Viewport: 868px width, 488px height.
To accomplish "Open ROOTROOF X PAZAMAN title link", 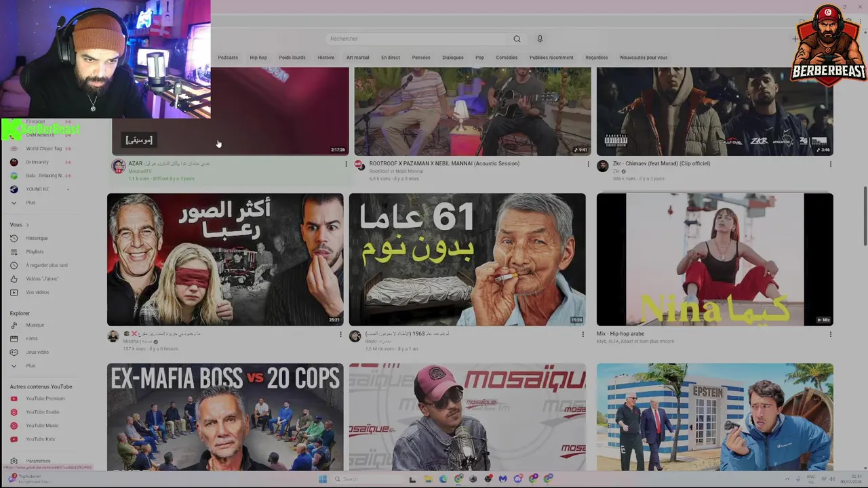I will [x=444, y=163].
